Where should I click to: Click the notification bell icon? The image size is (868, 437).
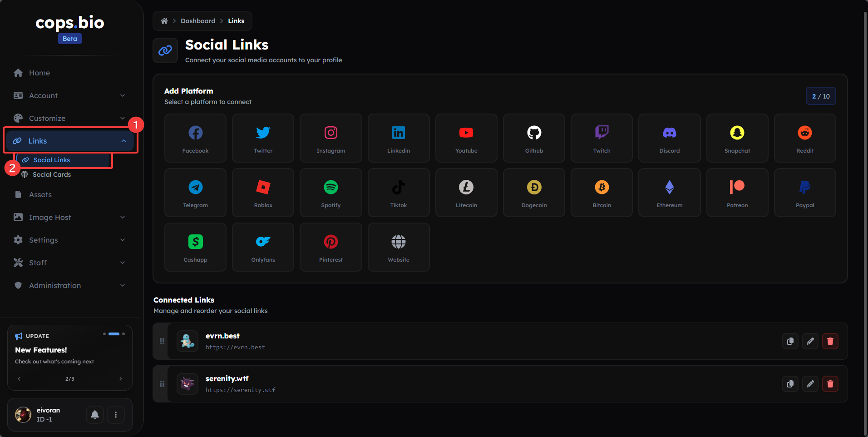95,414
